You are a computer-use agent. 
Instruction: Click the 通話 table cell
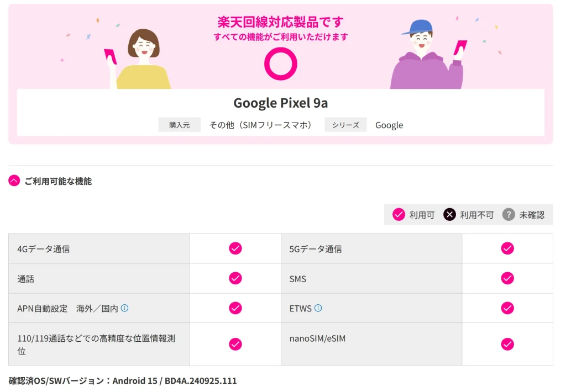[x=99, y=278]
